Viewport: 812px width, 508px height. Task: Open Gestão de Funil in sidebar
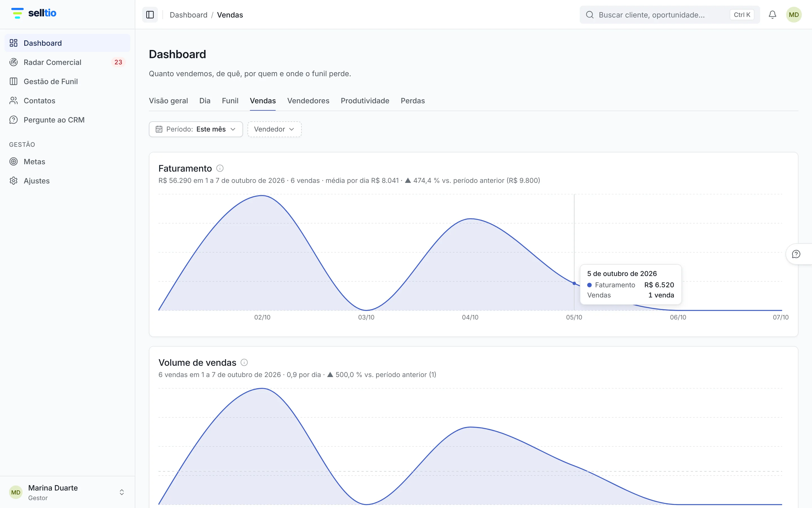pos(67,81)
